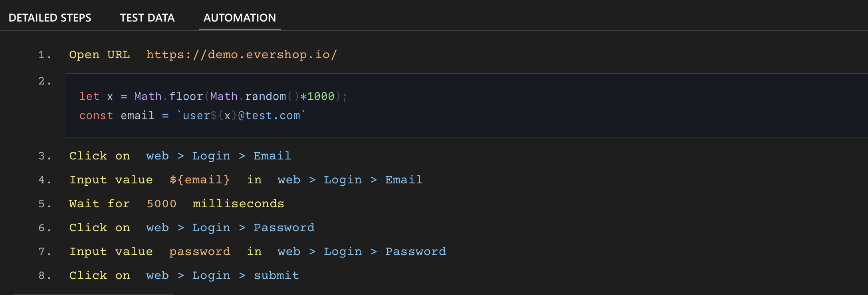Click "milliseconds" unit in step 5
Screen dimensions: 868x295
(x=238, y=203)
